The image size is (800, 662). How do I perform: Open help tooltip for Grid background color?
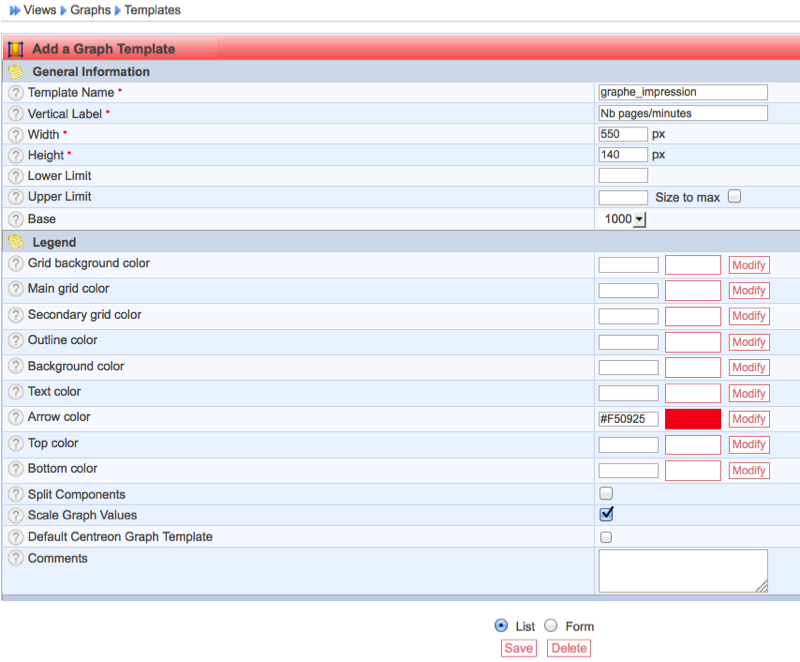(x=15, y=264)
